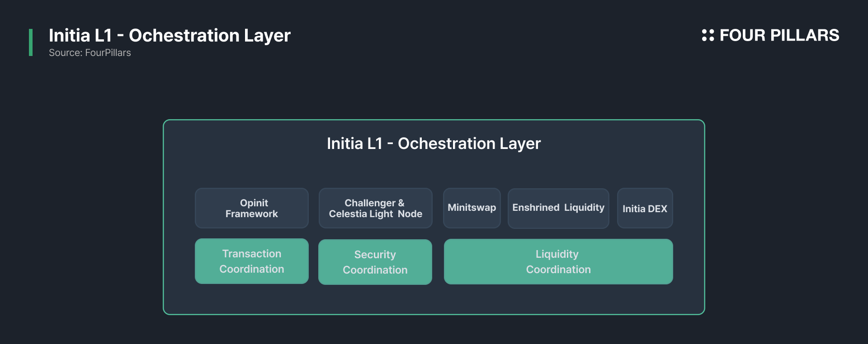
Task: Click the "Source: FourPillars" caption
Action: 90,53
